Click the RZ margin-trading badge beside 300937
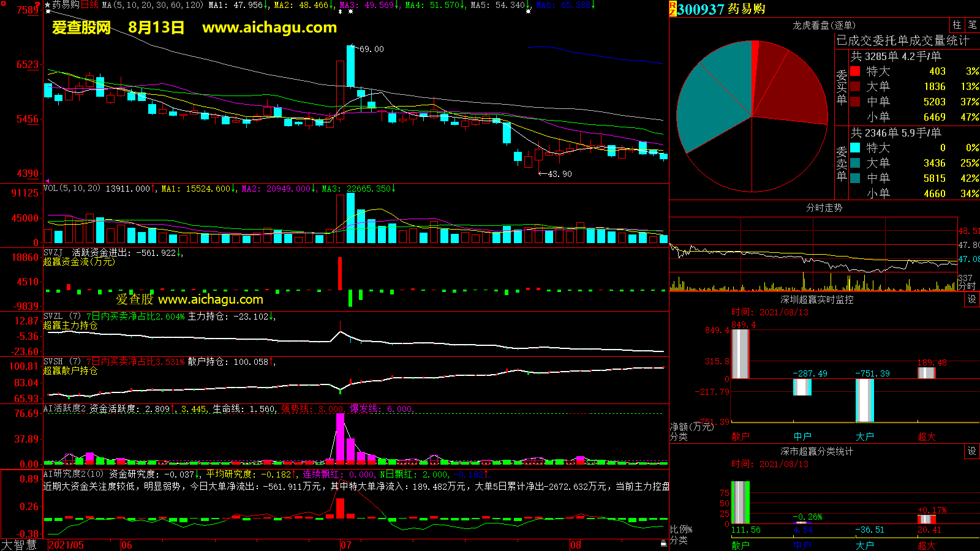This screenshot has height=551, width=980. (x=673, y=9)
